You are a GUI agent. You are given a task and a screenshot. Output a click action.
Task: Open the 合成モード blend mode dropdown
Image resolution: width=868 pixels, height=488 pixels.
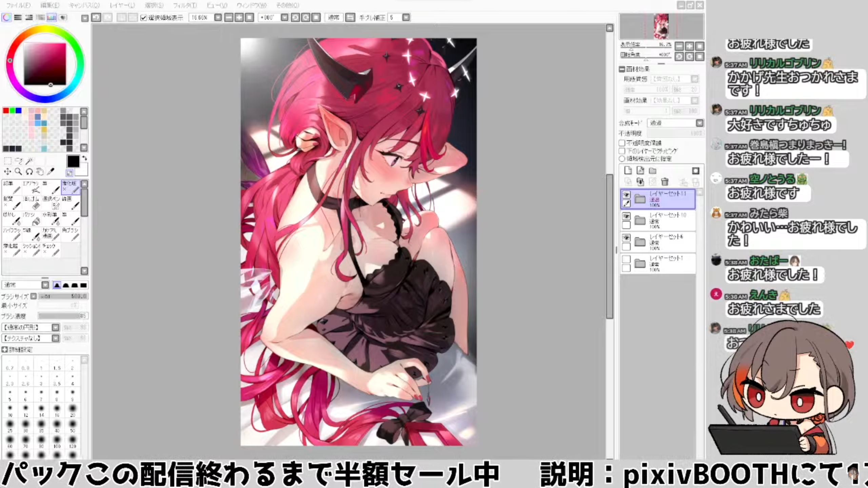click(699, 123)
